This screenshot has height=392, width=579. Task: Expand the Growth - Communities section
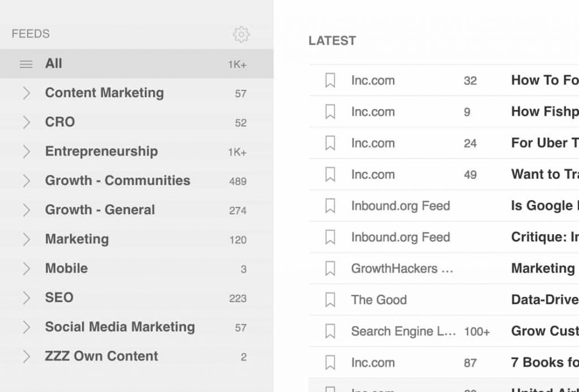coord(27,180)
